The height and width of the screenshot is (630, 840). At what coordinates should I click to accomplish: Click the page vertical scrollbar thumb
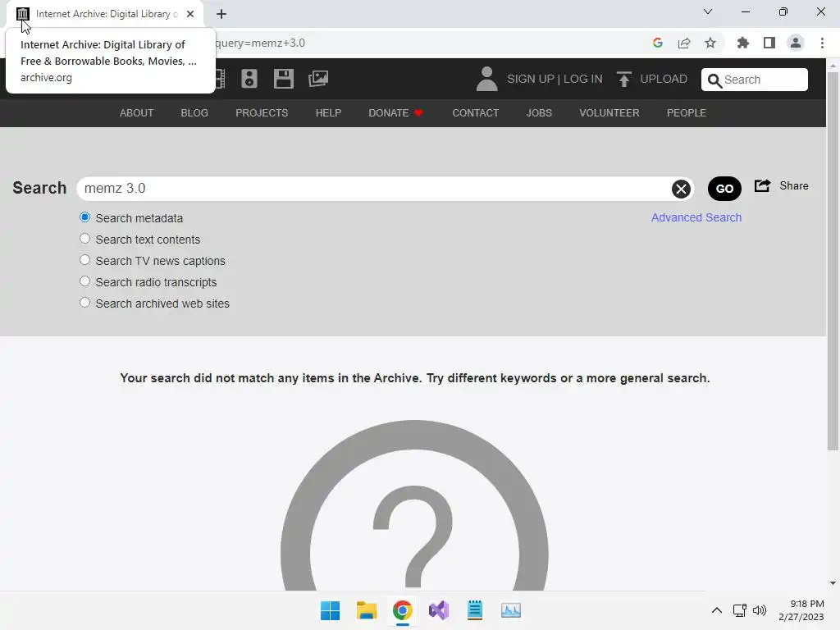833,260
